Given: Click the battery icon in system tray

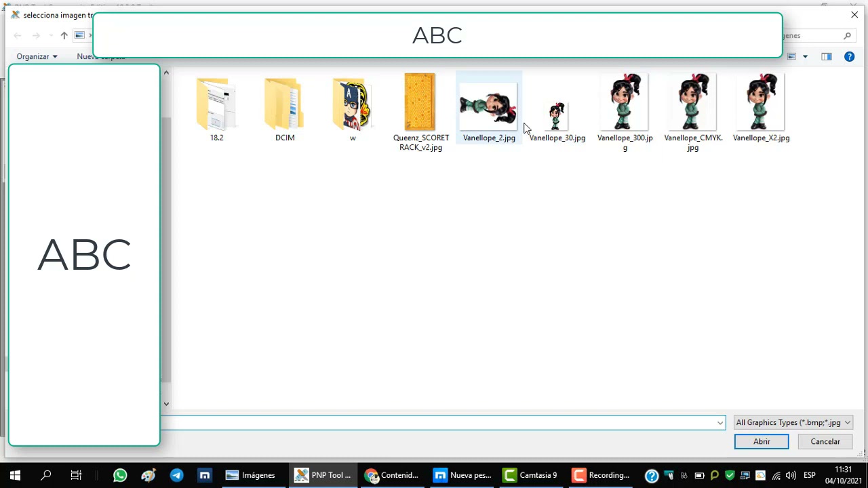Looking at the screenshot, I should tap(699, 475).
